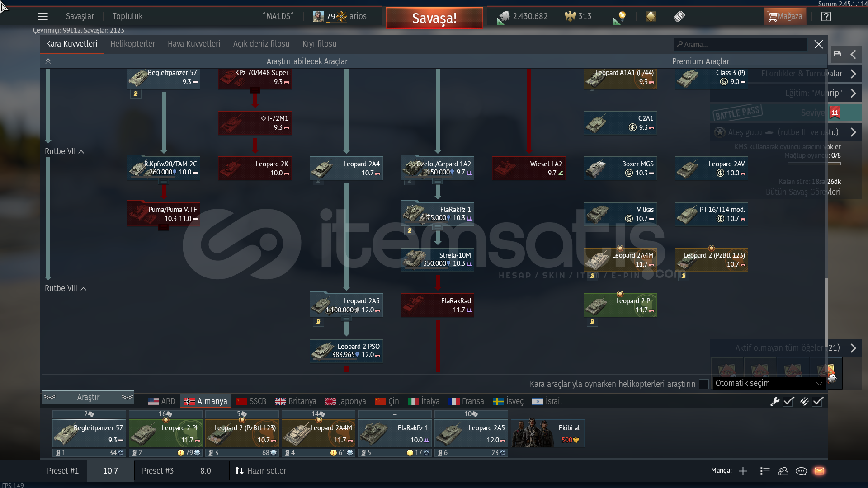Select the Kara Kuvvetleri tab
This screenshot has width=868, height=488.
[x=71, y=44]
